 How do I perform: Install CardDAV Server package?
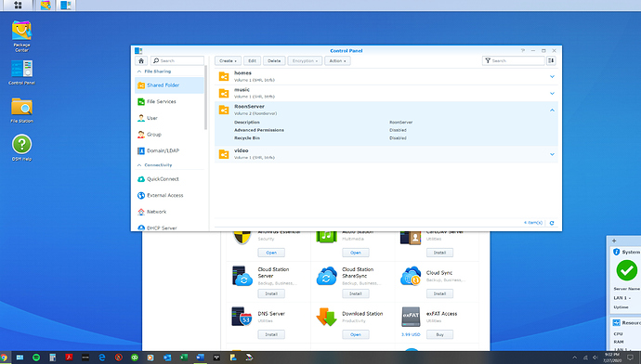coord(439,253)
